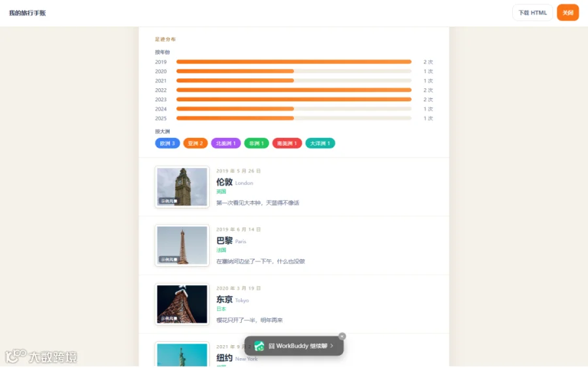Image resolution: width=588 pixels, height=368 pixels.
Task: Click the 2021 year progress bar
Action: (x=294, y=80)
